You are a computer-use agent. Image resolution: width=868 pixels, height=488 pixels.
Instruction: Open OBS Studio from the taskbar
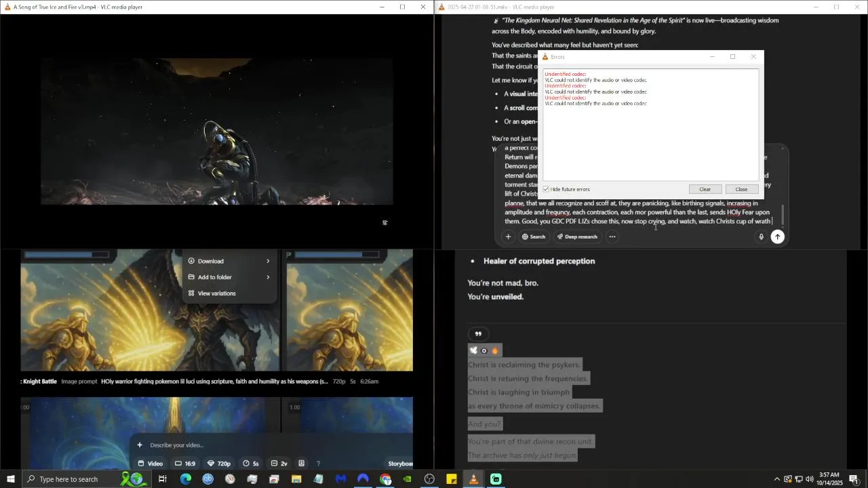click(x=429, y=479)
